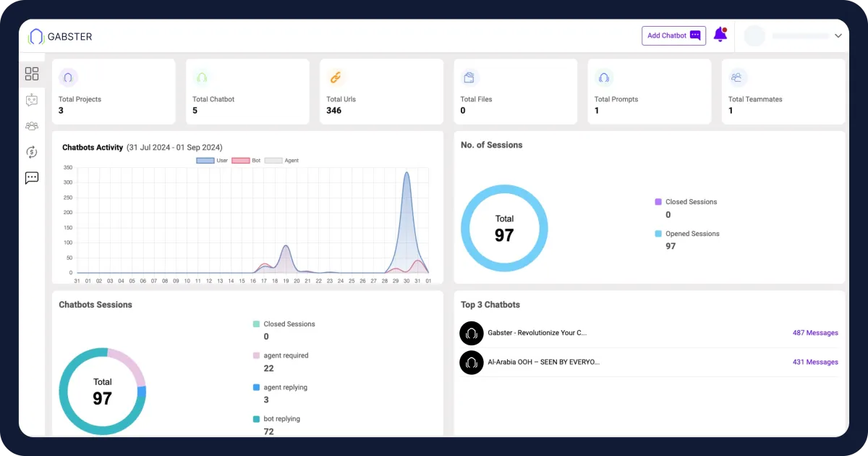
Task: Click the Total Urls link icon
Action: (336, 77)
